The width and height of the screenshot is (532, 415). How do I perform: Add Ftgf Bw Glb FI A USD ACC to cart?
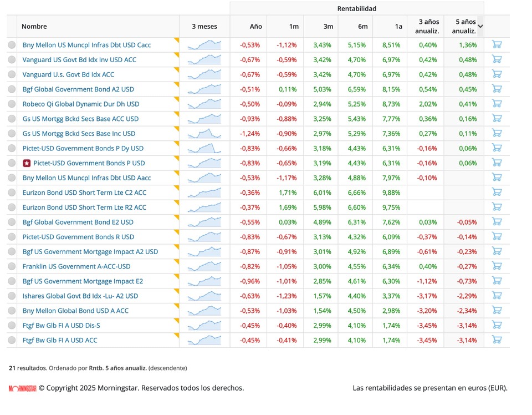point(497,340)
